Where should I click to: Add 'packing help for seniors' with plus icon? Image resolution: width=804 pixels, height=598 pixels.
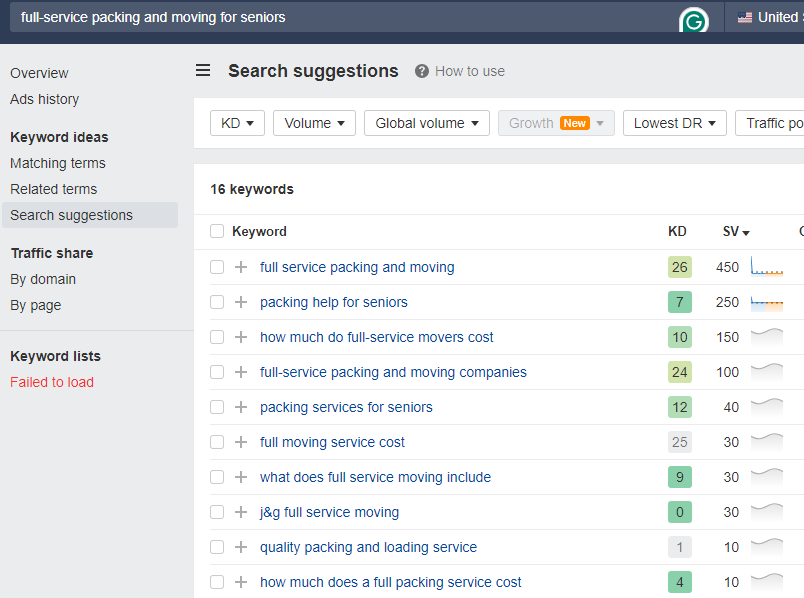[241, 302]
